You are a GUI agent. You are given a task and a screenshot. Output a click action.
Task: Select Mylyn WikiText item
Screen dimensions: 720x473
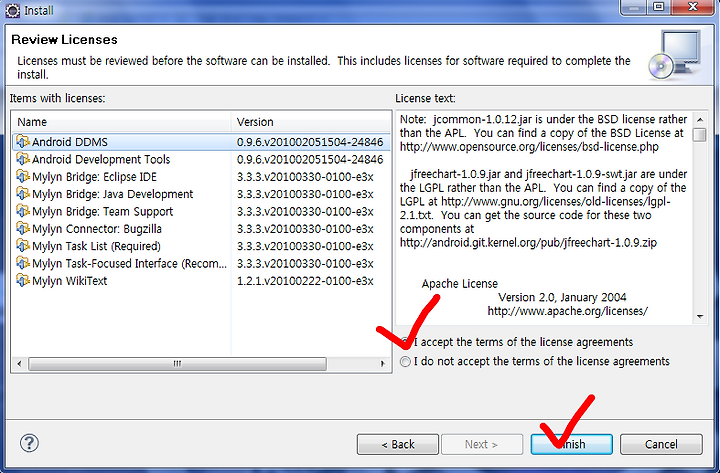pyautogui.click(x=201, y=281)
